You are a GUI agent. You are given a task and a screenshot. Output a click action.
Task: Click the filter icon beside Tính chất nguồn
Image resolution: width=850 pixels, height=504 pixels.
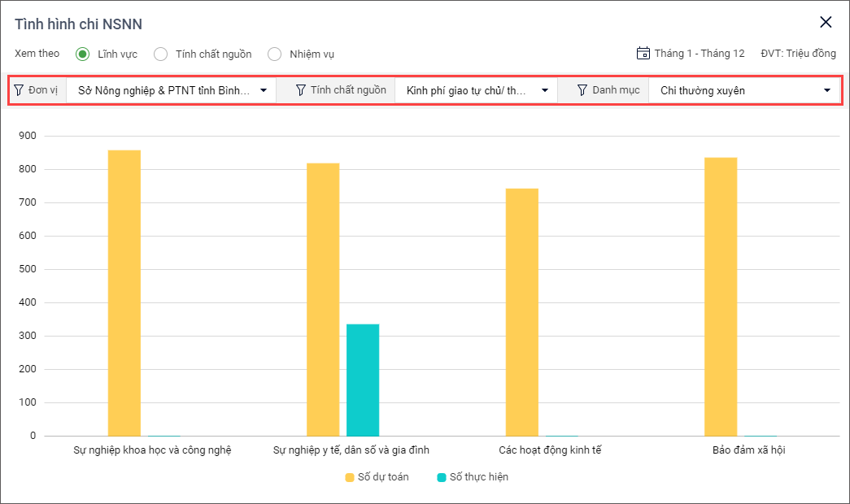(x=300, y=90)
